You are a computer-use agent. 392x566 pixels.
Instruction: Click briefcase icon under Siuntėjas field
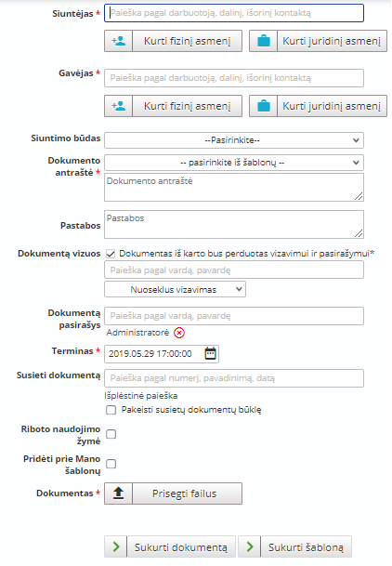pyautogui.click(x=264, y=41)
